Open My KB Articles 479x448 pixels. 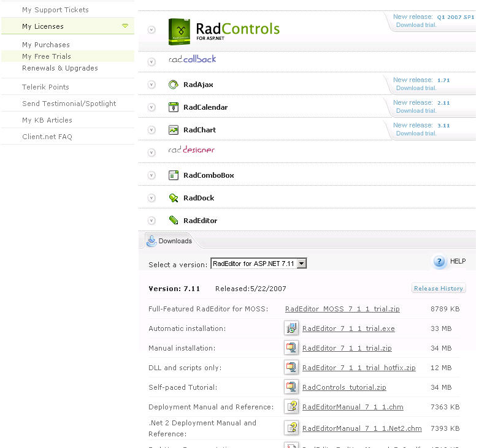click(x=47, y=120)
